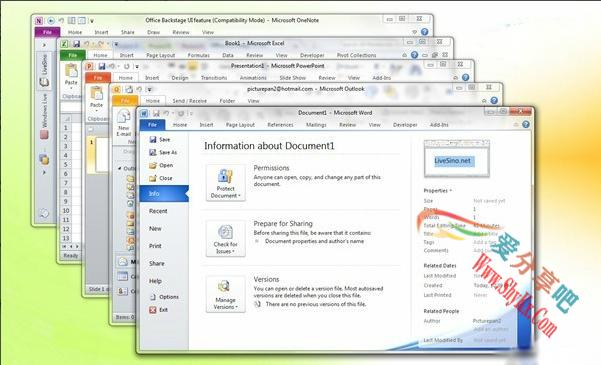Click the purple File tab in OneNote
The height and width of the screenshot is (365, 601).
pos(47,32)
